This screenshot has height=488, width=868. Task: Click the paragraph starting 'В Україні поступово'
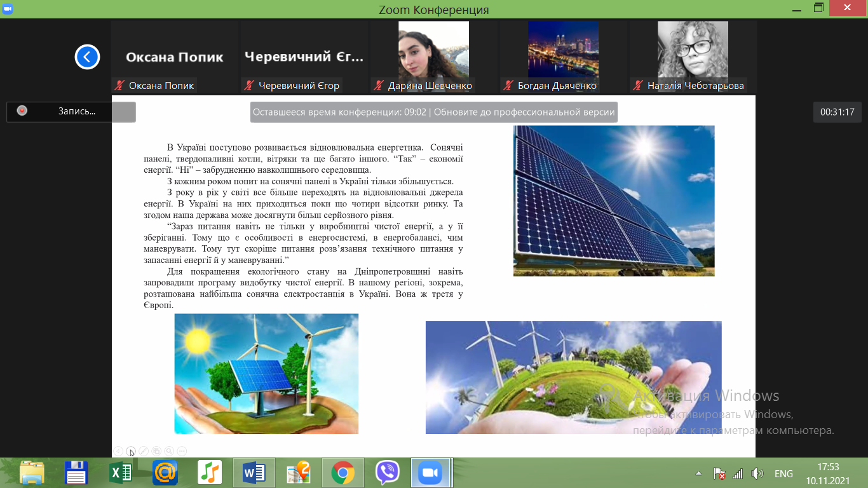click(304, 158)
